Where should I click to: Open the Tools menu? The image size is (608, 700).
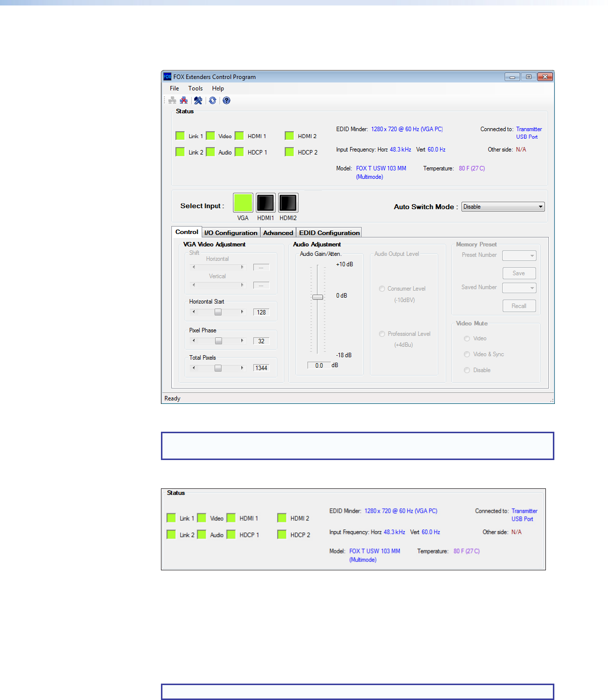195,88
